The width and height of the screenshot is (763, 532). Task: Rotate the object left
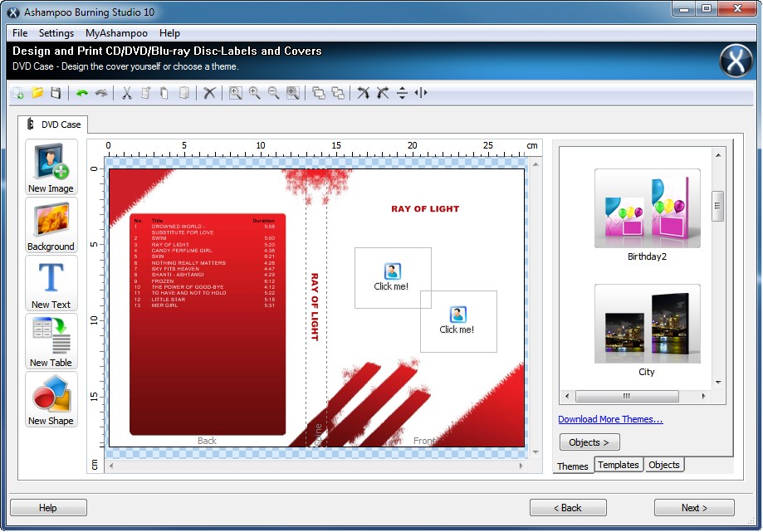pos(364,93)
